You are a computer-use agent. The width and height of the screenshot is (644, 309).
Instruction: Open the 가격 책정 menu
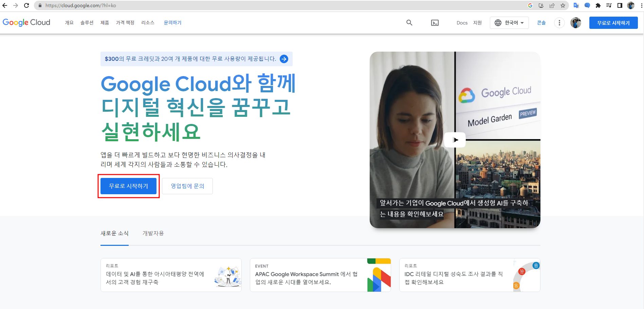[x=125, y=23]
